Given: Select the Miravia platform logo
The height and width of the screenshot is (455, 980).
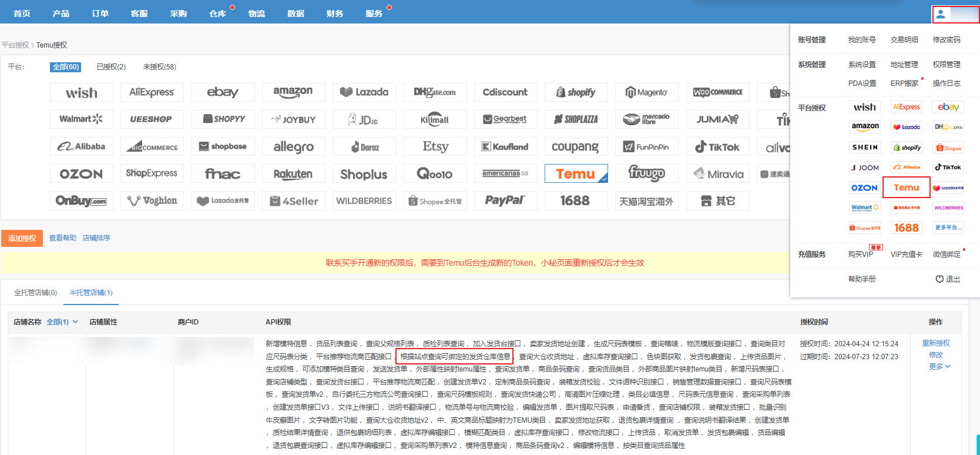Looking at the screenshot, I should [717, 173].
